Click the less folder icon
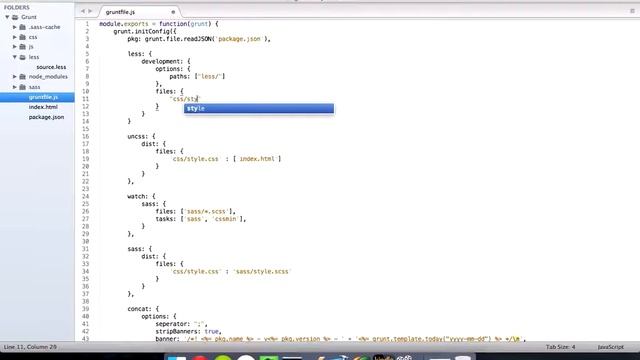640x360 pixels. [x=22, y=57]
